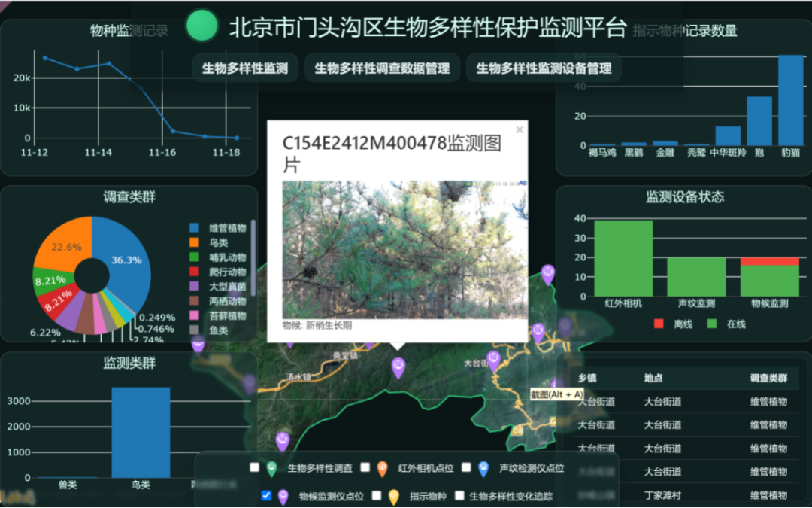Click the green circle platform logo
The width and height of the screenshot is (812, 508).
pyautogui.click(x=201, y=26)
